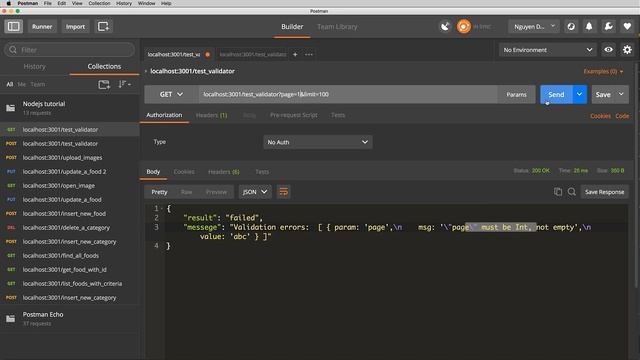Toggle the sidebar panel icon
Viewport: 640px width, 360px height.
(13, 27)
